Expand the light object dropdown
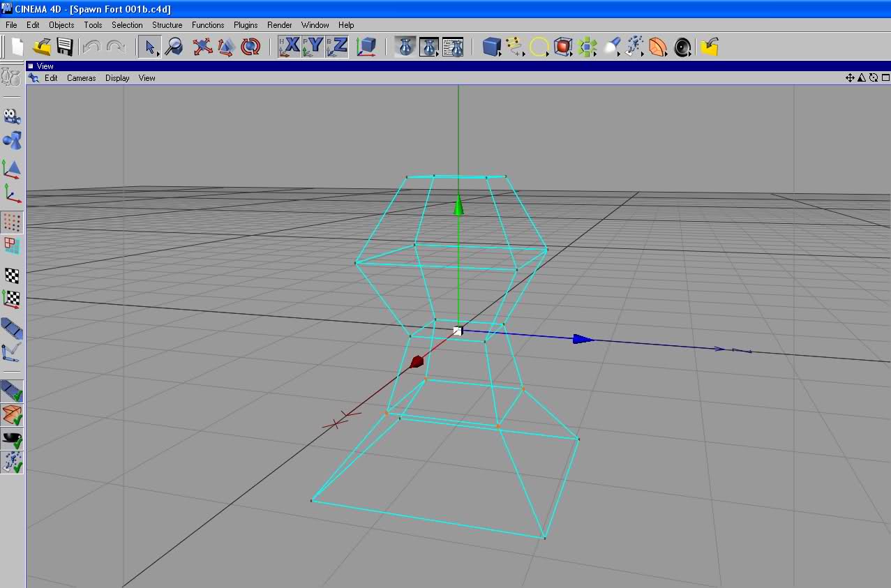Image resolution: width=891 pixels, height=588 pixels. [612, 47]
